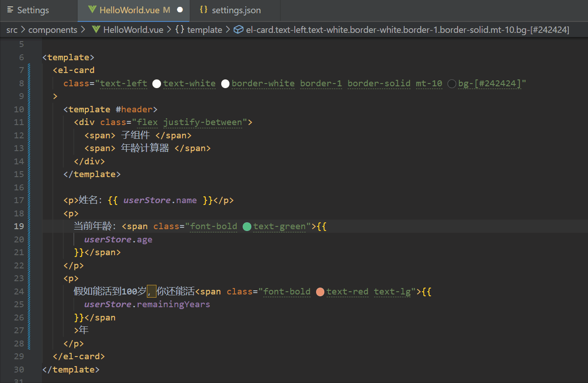The height and width of the screenshot is (383, 588).
Task: Click line number 30 in the gutter
Action: [19, 369]
